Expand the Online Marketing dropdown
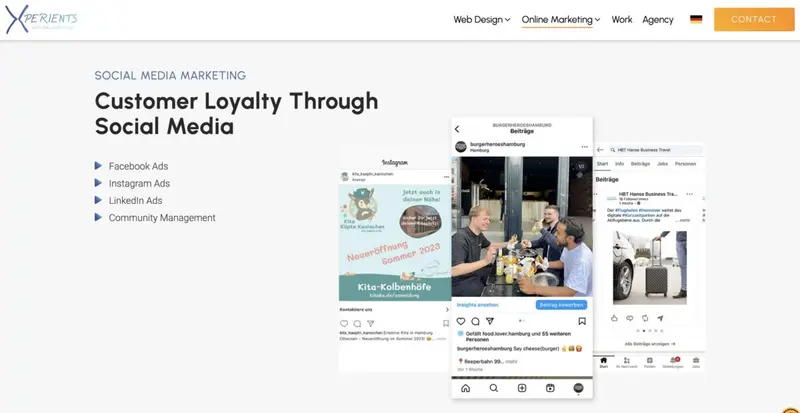Image resolution: width=800 pixels, height=413 pixels. click(x=561, y=19)
